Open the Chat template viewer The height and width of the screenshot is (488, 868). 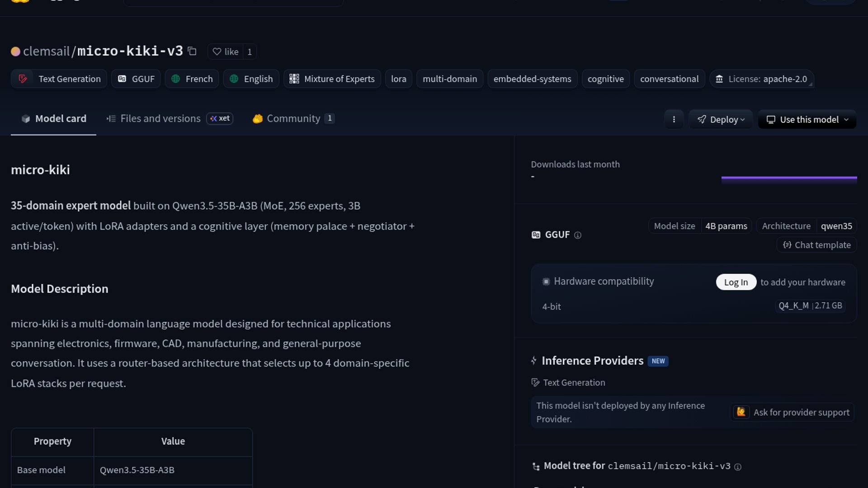[x=816, y=245]
